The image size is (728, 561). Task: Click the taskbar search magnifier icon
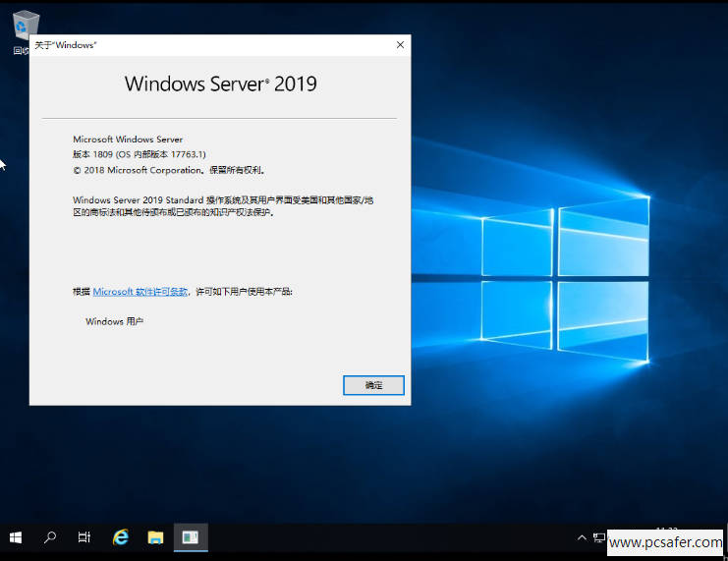coord(50,537)
